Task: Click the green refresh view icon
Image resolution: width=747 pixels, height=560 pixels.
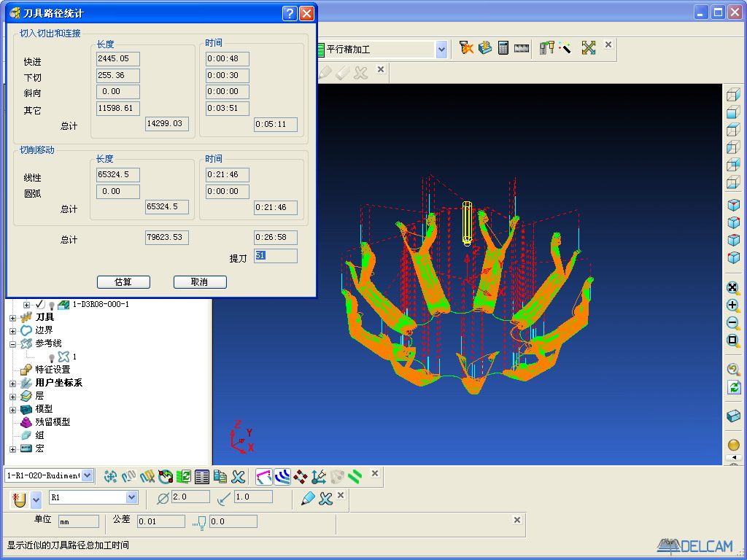Action: pos(734,387)
